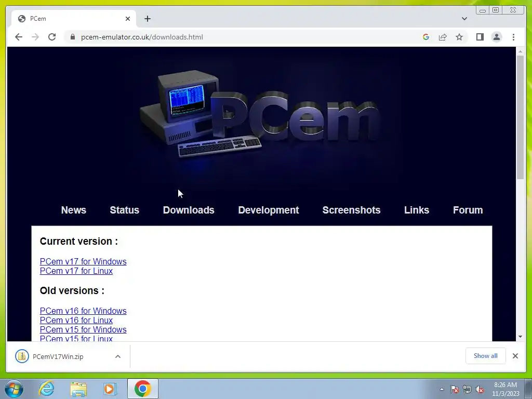Click Chrome icon in taskbar
Image resolution: width=532 pixels, height=399 pixels.
pyautogui.click(x=143, y=389)
